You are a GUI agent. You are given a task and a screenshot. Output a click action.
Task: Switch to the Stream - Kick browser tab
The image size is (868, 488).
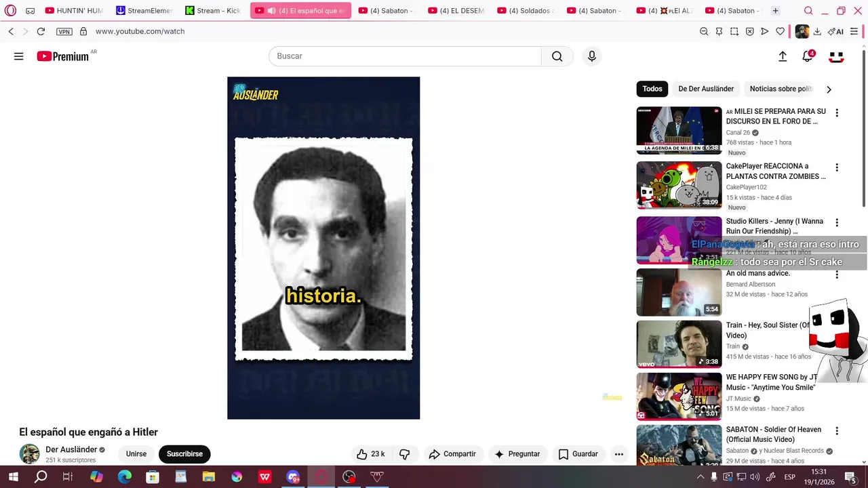pos(213,11)
